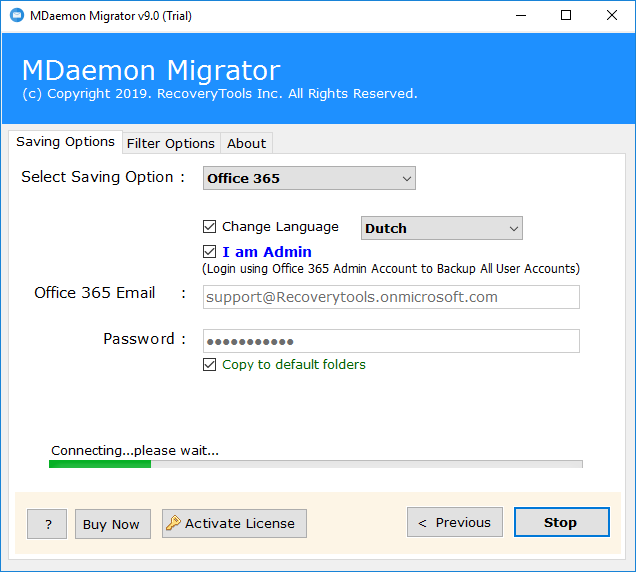This screenshot has height=572, width=636.
Task: Stop the connection process
Action: [x=561, y=522]
